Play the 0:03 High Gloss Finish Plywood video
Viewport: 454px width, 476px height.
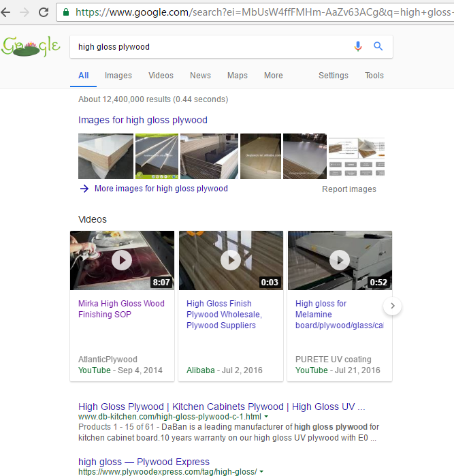click(x=231, y=260)
